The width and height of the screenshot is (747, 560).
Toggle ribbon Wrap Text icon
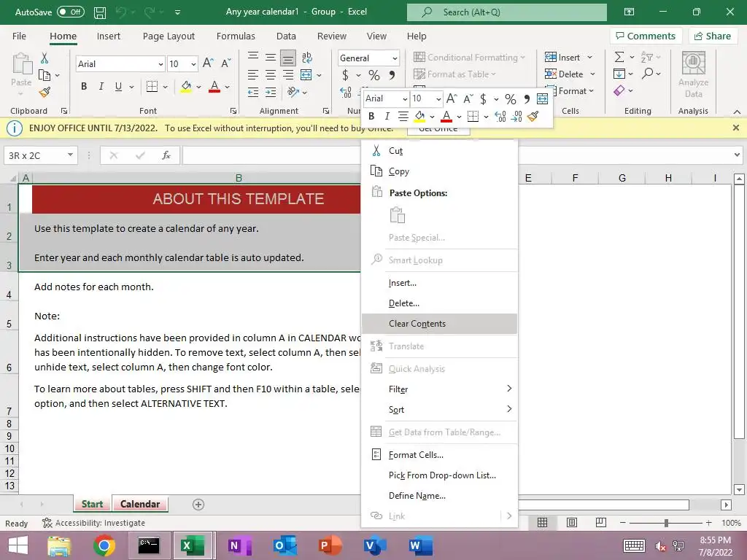(307, 58)
